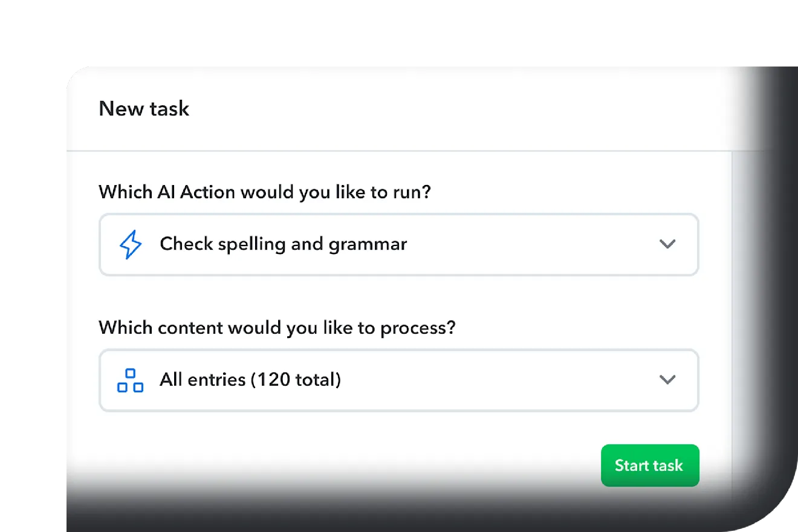Click the "Start" word on green button

[x=631, y=465]
